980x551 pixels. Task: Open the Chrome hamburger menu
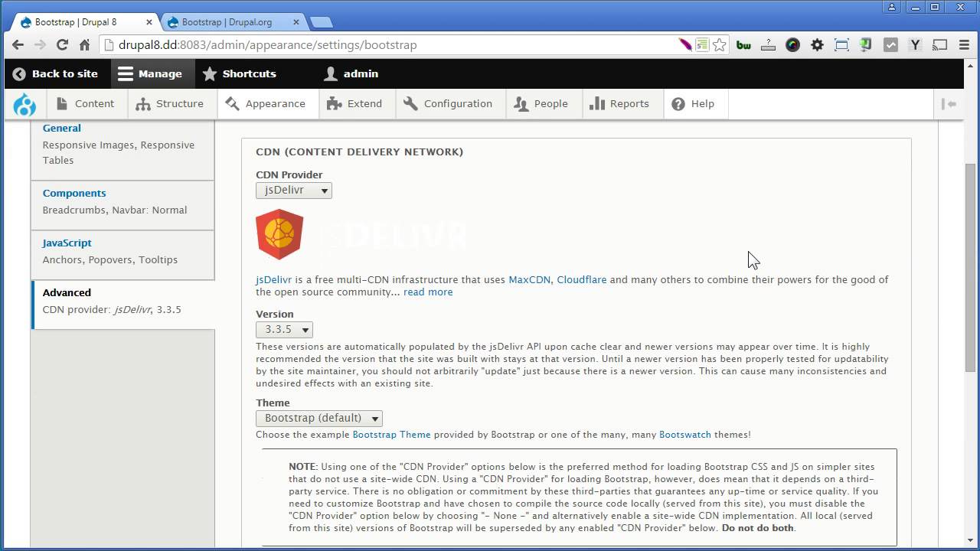coord(964,45)
